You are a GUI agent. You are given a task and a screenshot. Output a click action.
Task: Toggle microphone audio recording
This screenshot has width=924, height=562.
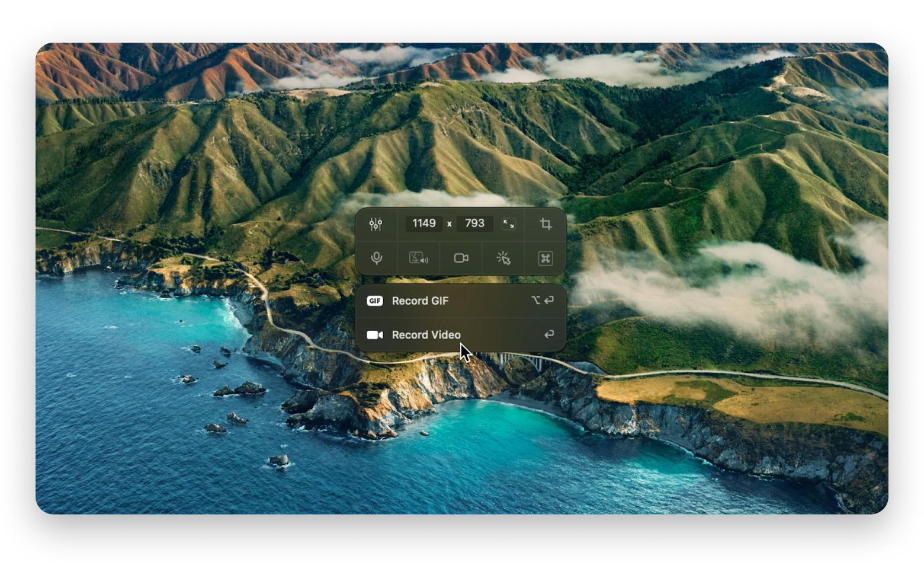[x=376, y=258]
